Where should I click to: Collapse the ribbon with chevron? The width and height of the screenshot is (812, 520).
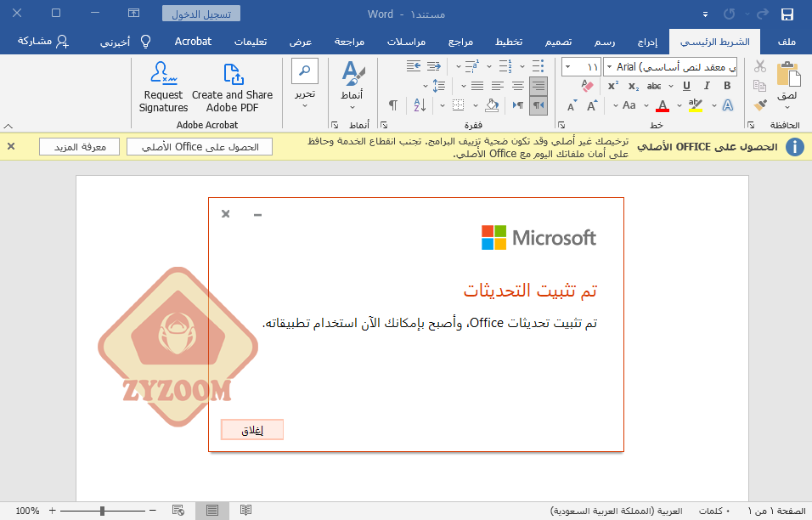click(x=8, y=126)
